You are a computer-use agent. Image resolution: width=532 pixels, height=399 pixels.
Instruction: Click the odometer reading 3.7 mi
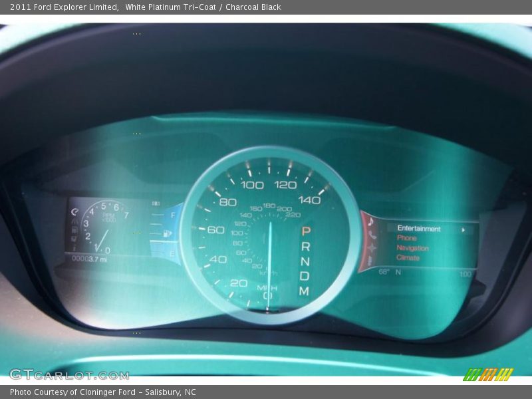point(89,259)
